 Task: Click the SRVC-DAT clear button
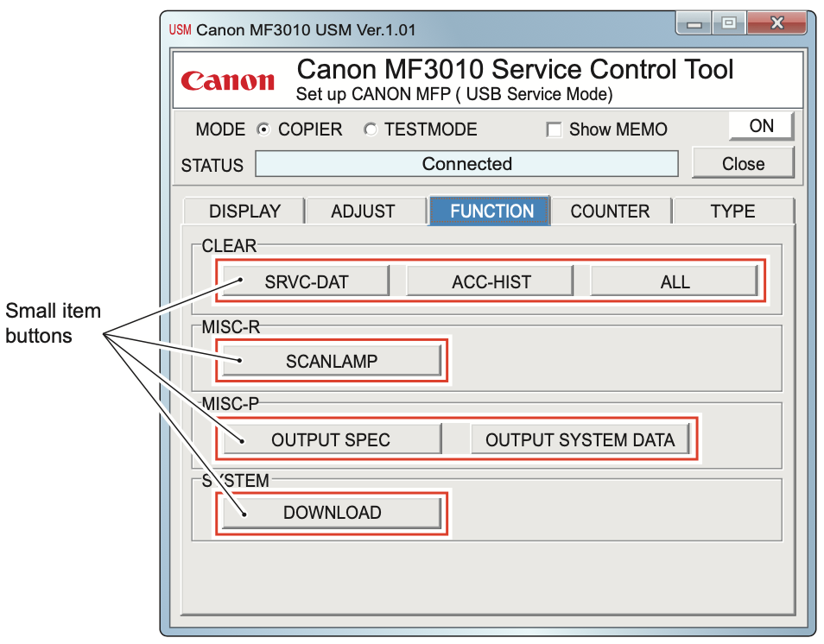[x=307, y=281]
